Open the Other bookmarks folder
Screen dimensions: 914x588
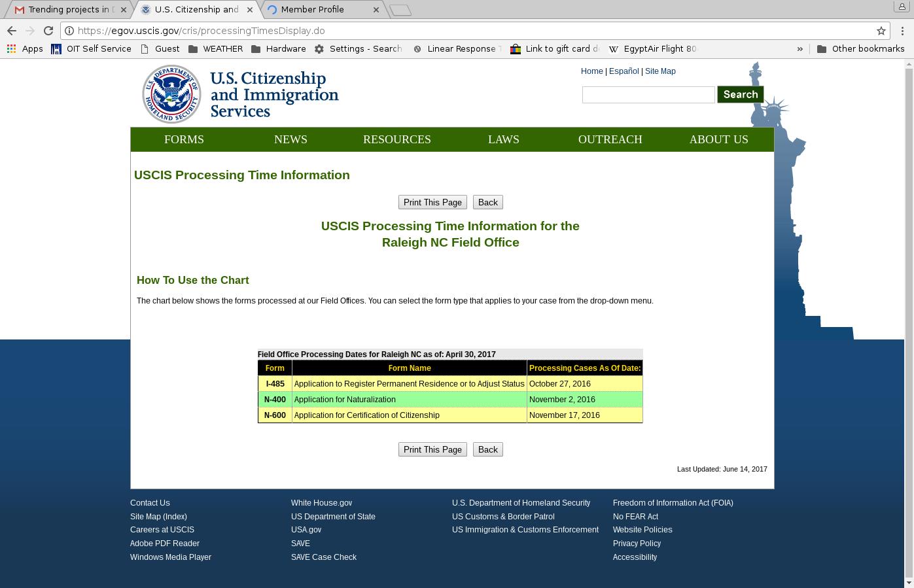tap(861, 49)
